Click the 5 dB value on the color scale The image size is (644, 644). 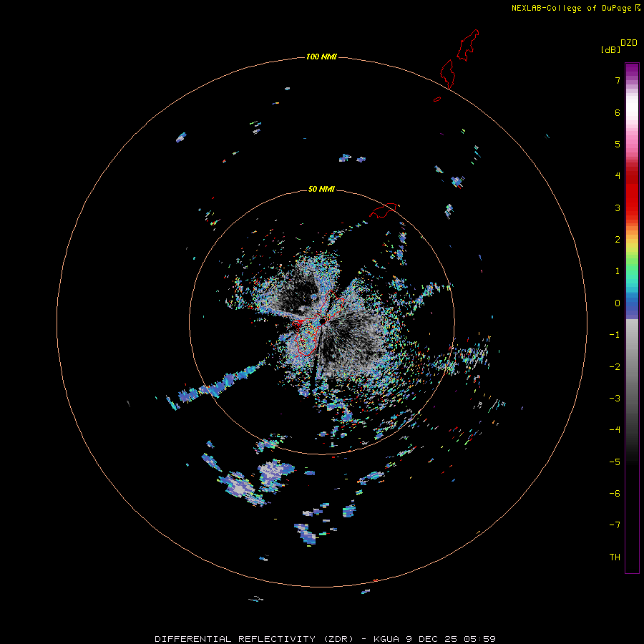pos(618,144)
